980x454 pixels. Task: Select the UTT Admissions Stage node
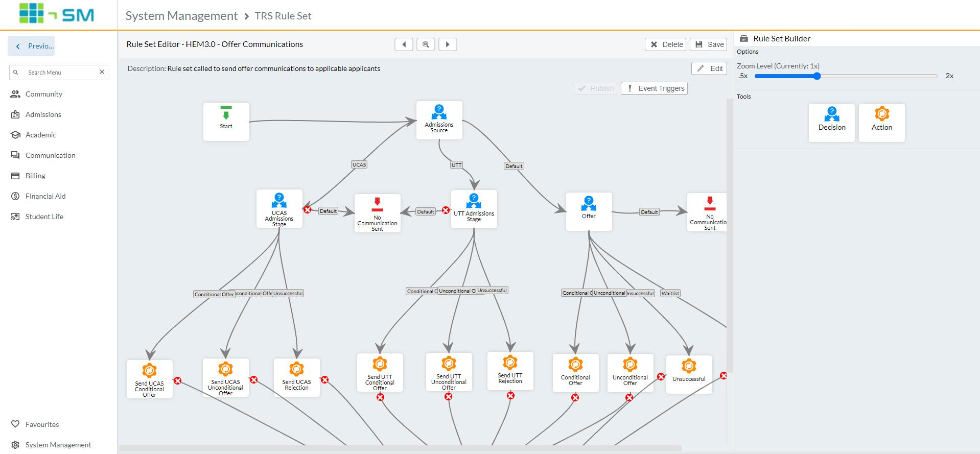pyautogui.click(x=474, y=209)
